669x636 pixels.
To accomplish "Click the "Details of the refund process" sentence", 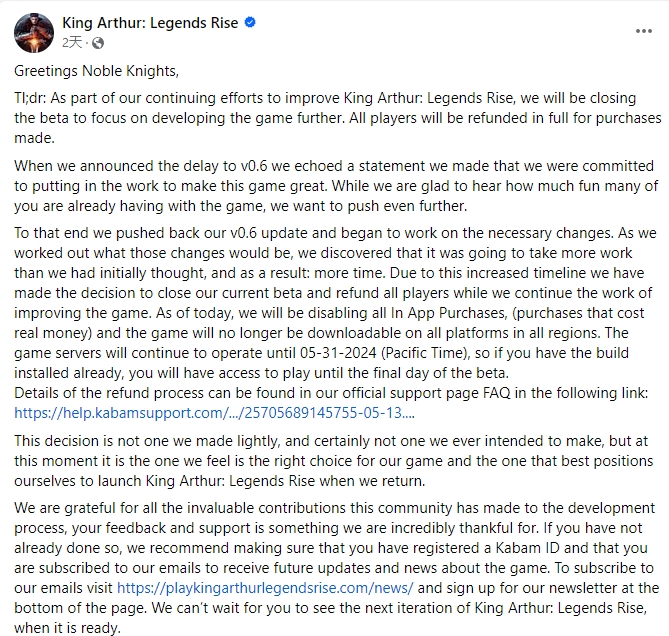I will (x=331, y=393).
